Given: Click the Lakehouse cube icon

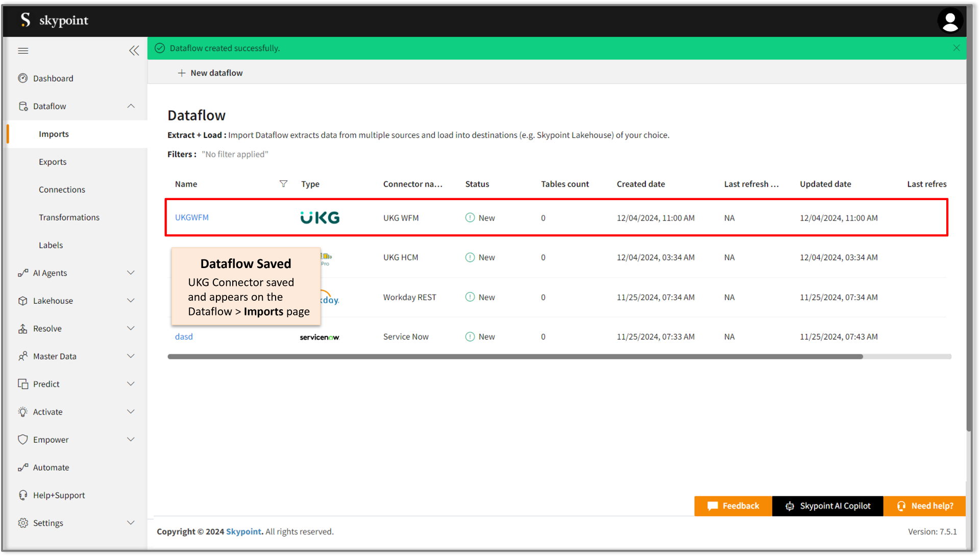Looking at the screenshot, I should pos(23,301).
